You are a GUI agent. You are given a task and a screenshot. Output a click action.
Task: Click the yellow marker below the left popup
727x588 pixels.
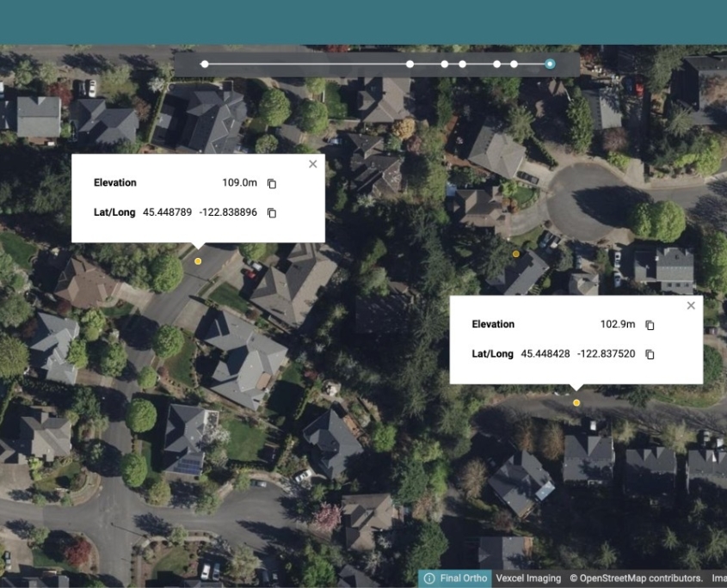(x=199, y=262)
